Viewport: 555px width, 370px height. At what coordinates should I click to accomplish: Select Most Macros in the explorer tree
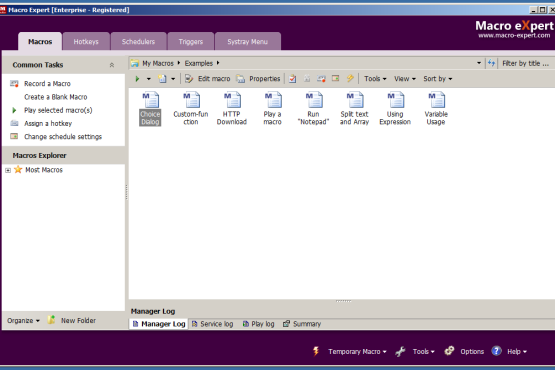coord(44,170)
